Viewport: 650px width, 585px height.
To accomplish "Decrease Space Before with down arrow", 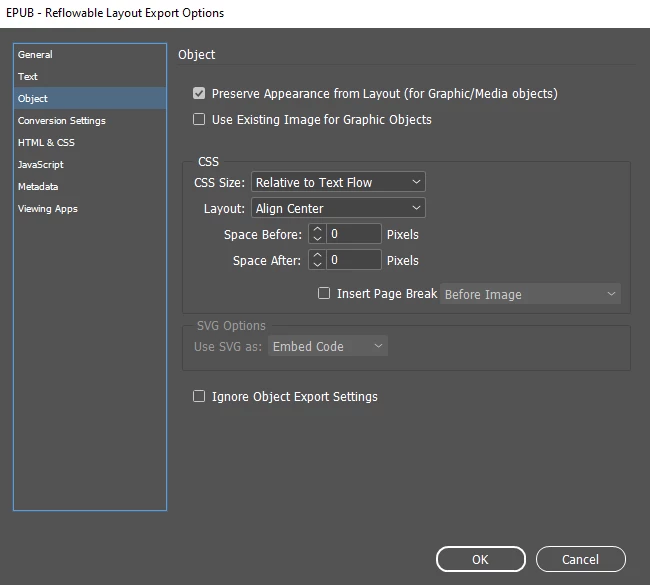I will pyautogui.click(x=318, y=238).
